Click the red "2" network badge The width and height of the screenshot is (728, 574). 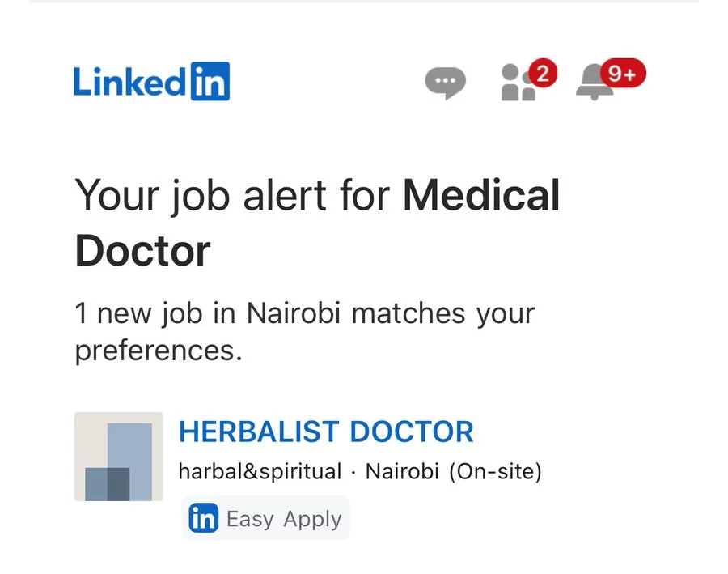pyautogui.click(x=543, y=74)
